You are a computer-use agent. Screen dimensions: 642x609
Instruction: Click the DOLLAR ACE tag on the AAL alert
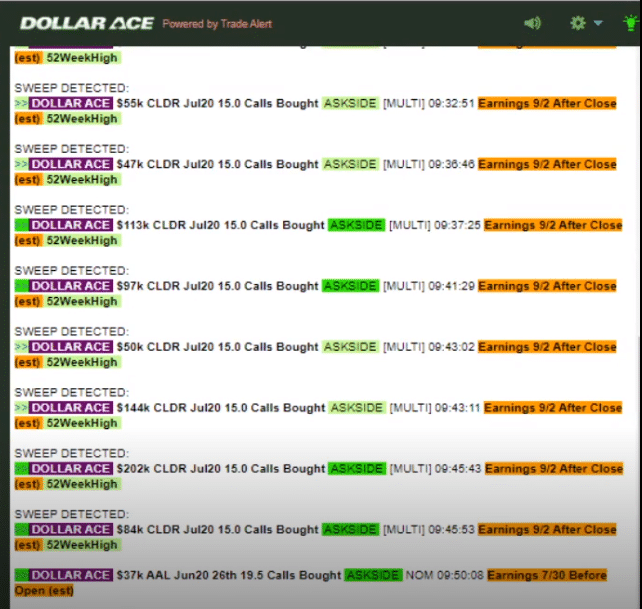[x=71, y=575]
